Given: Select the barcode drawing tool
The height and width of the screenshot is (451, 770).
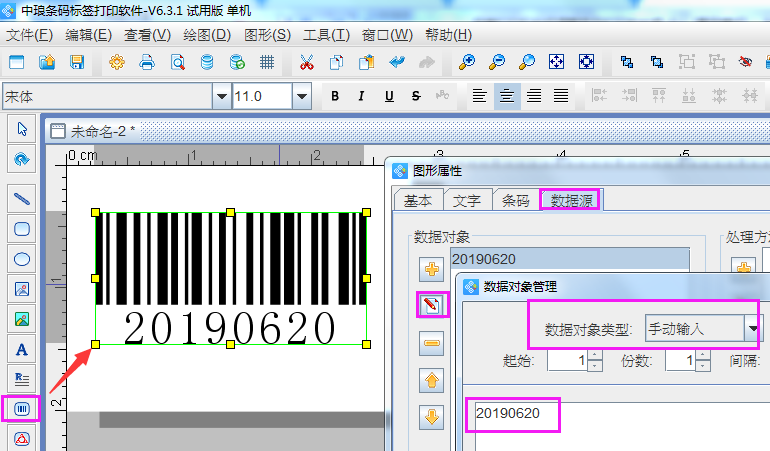Looking at the screenshot, I should click(x=22, y=409).
